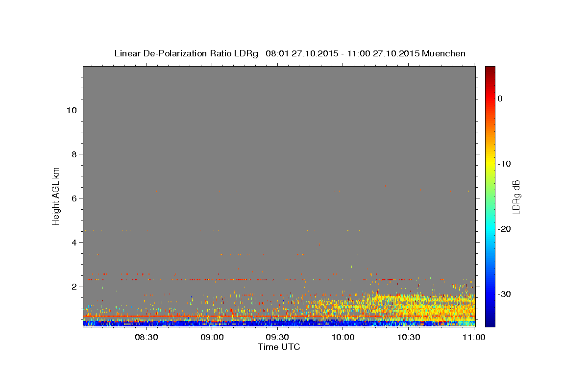
Task: Click the 'Time UTC' axis label
Action: click(x=279, y=347)
